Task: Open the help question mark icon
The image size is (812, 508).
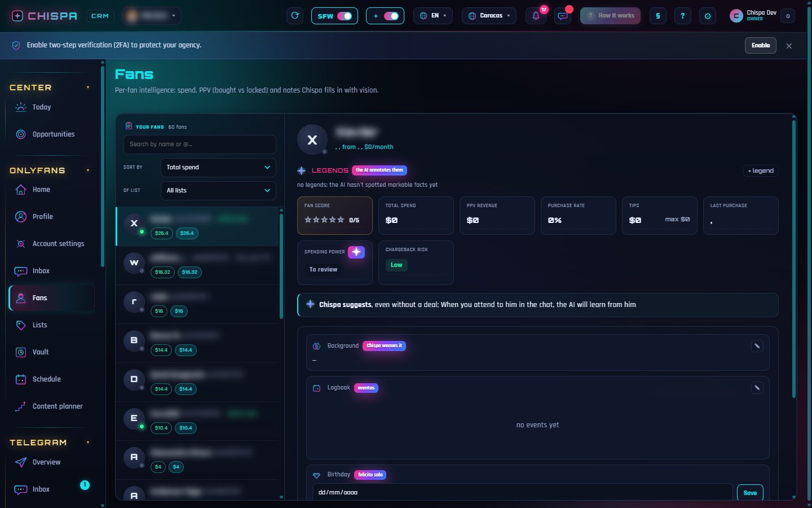Action: coord(682,16)
